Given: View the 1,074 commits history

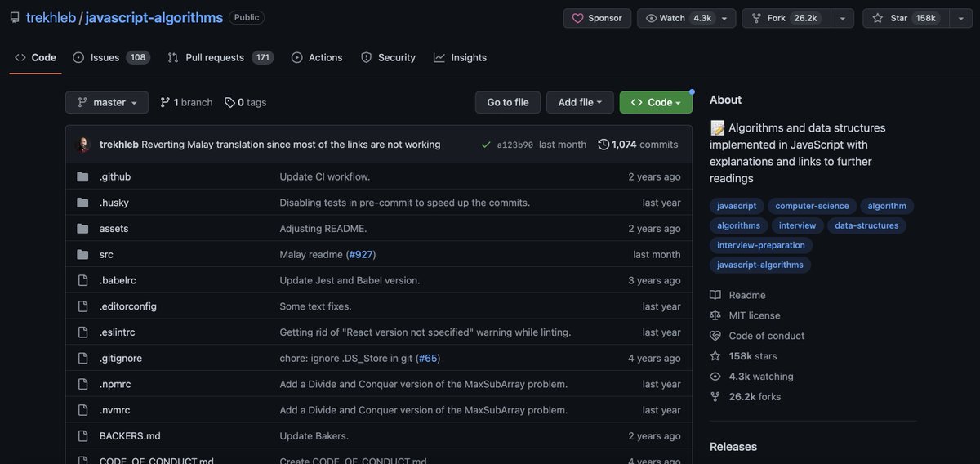Looking at the screenshot, I should (638, 145).
